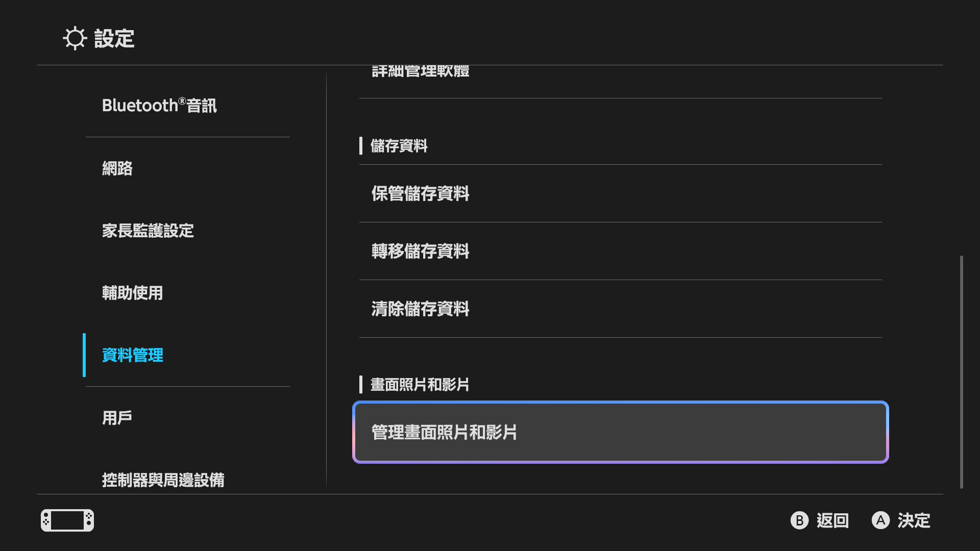This screenshot has height=551, width=980.
Task: Click the settings gear icon
Action: click(x=75, y=38)
